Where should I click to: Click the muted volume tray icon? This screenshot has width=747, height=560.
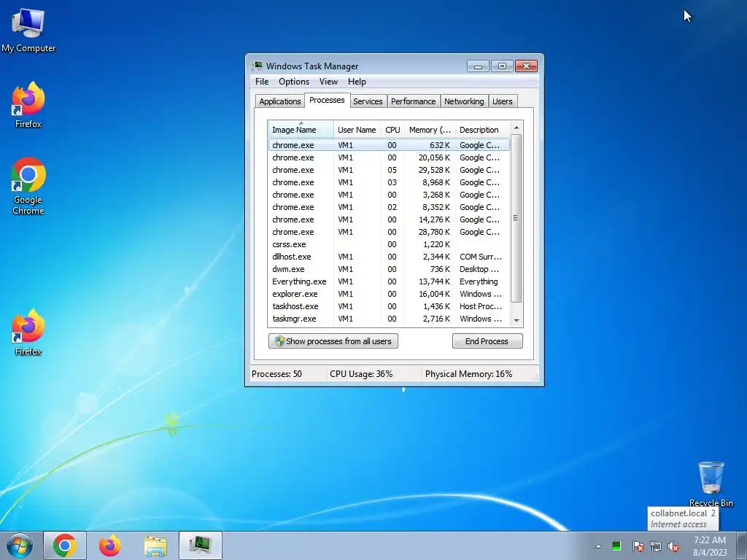(x=673, y=546)
